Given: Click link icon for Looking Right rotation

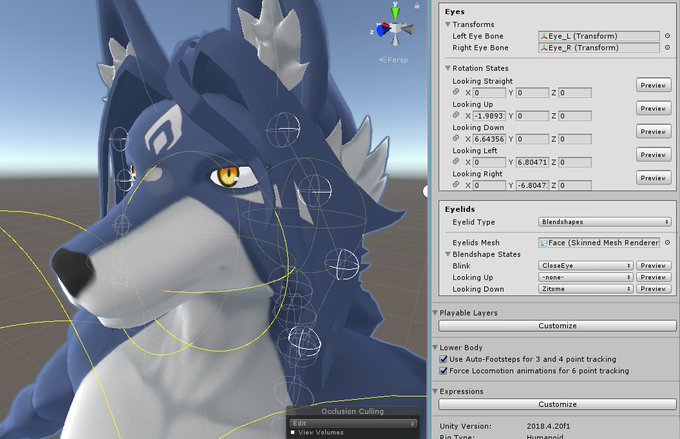Looking at the screenshot, I should (x=456, y=185).
